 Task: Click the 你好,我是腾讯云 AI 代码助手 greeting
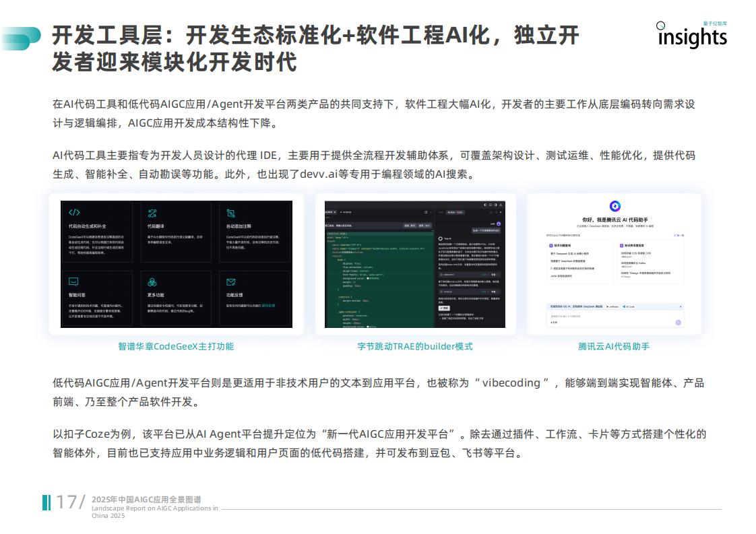click(615, 220)
